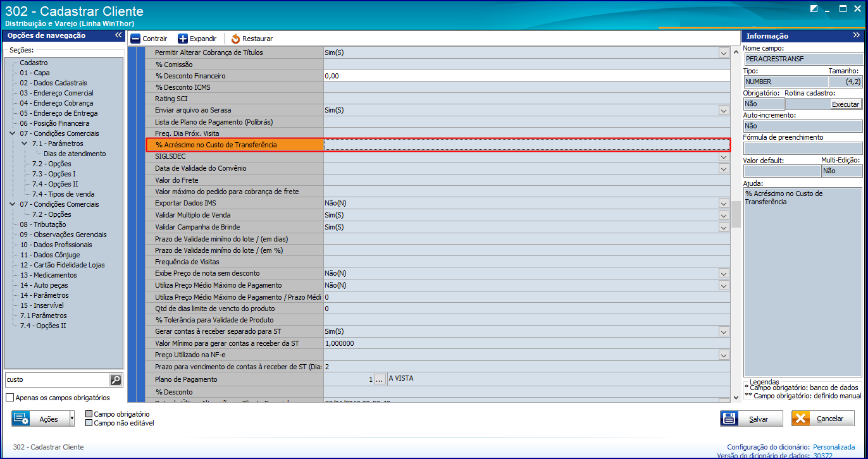Click the grid scrollbar down arrow
The height and width of the screenshot is (459, 868).
click(736, 398)
